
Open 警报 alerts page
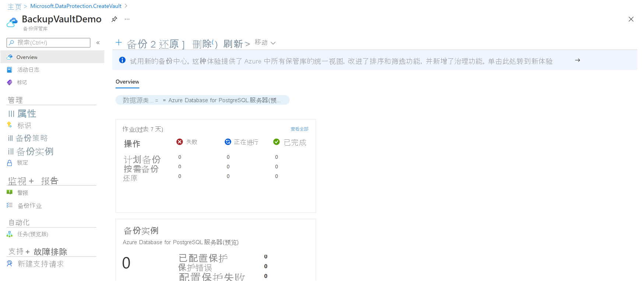point(22,193)
